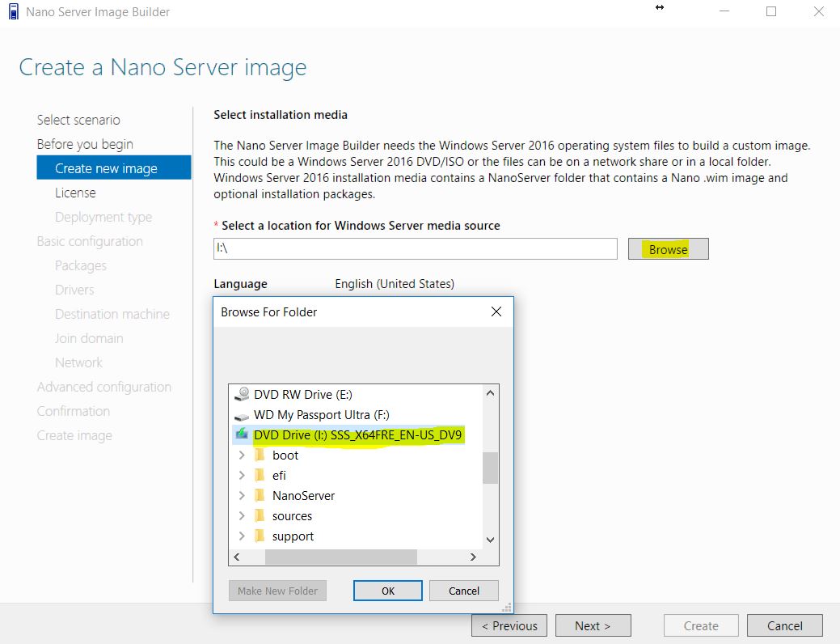The width and height of the screenshot is (840, 644).
Task: Open the Deployment type step
Action: 103,217
